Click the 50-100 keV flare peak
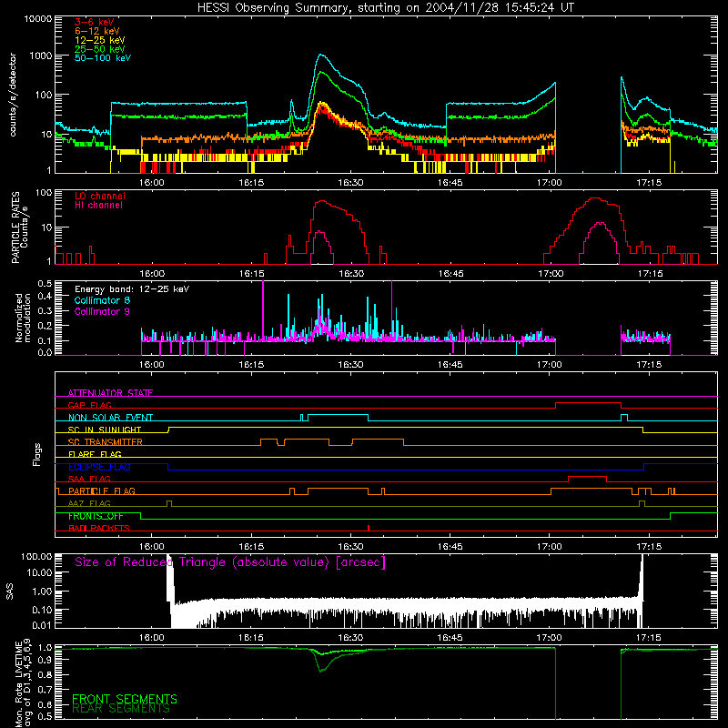Image resolution: width=728 pixels, height=728 pixels. click(x=321, y=55)
